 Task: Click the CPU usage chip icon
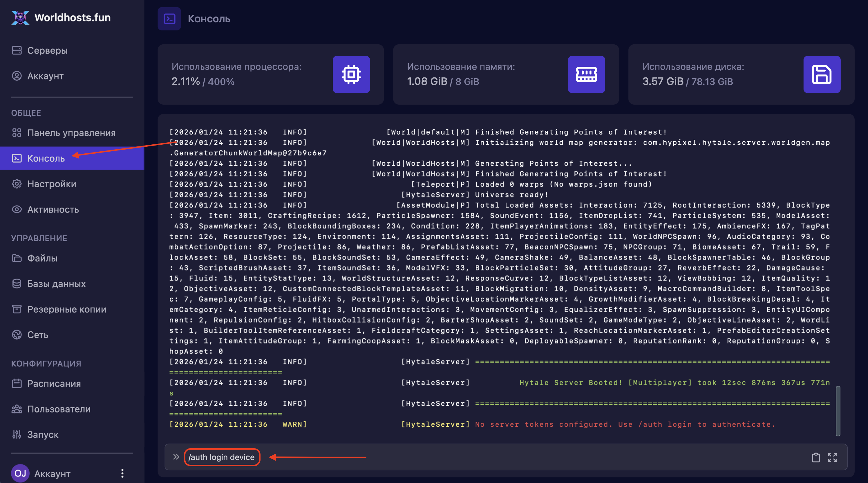(x=351, y=75)
